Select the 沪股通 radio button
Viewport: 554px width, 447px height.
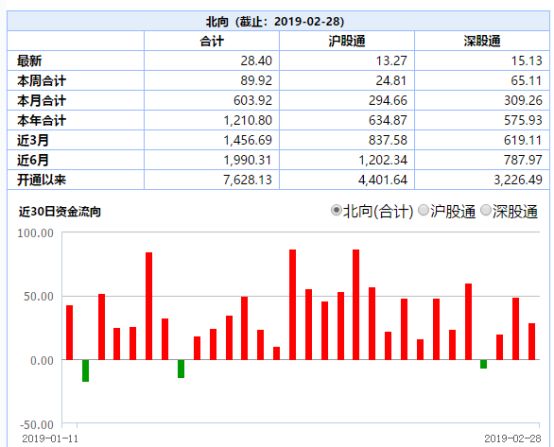click(423, 211)
